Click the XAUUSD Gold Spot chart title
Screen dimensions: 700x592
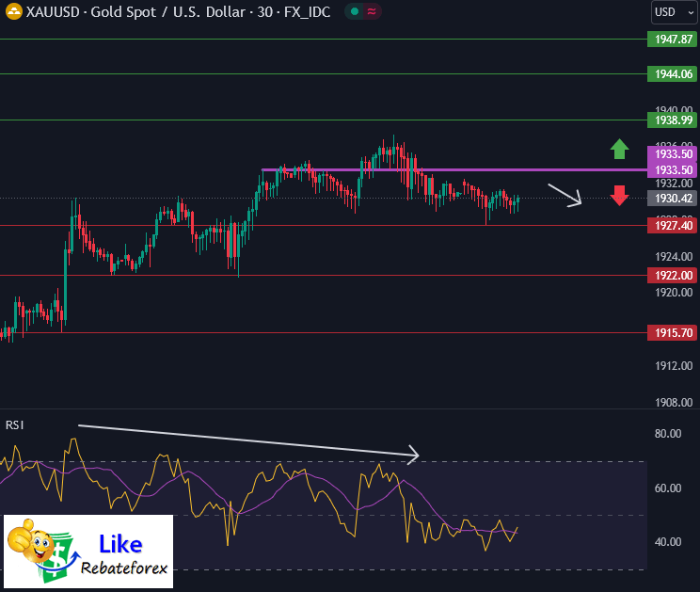pyautogui.click(x=178, y=12)
